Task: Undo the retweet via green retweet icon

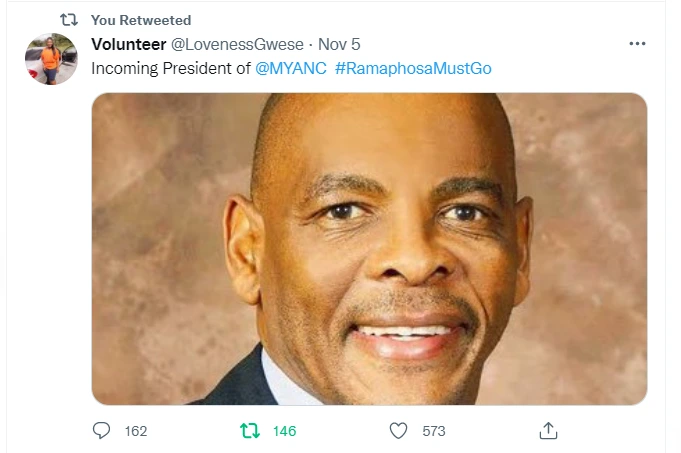Action: coord(250,431)
